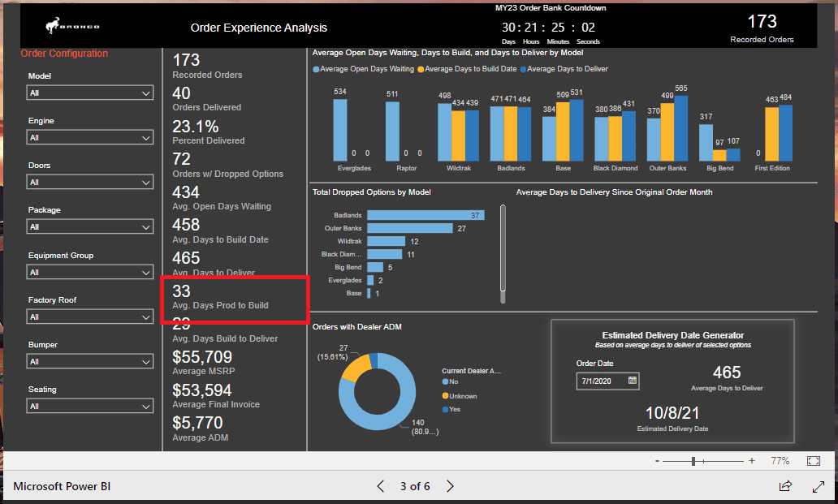
Task: Select the Big Bend dropped options bar
Action: [x=375, y=267]
